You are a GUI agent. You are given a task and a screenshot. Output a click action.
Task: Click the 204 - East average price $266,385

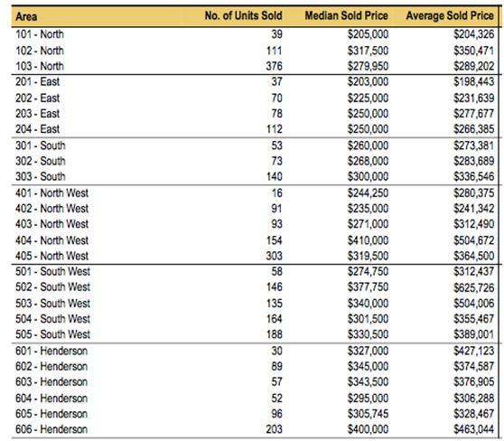click(x=473, y=129)
